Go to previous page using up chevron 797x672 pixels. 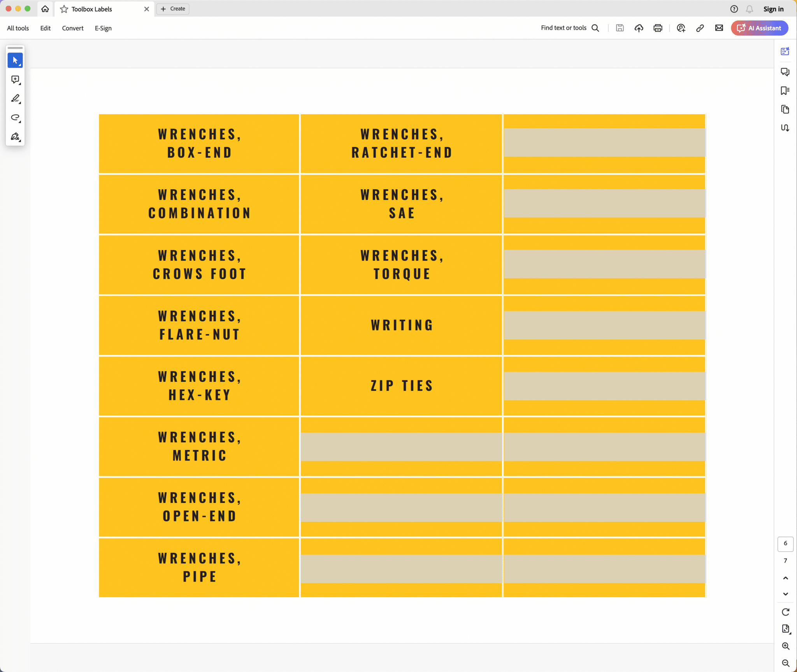pyautogui.click(x=785, y=578)
